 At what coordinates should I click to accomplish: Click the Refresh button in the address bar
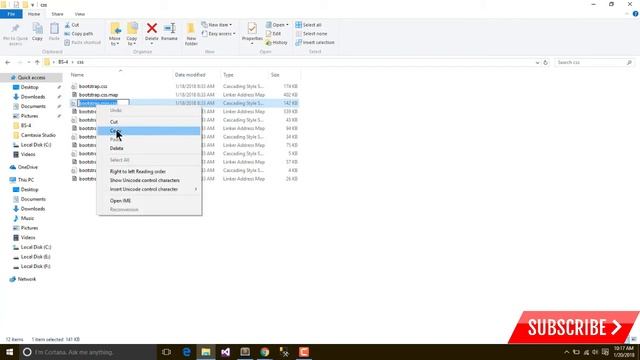point(545,62)
